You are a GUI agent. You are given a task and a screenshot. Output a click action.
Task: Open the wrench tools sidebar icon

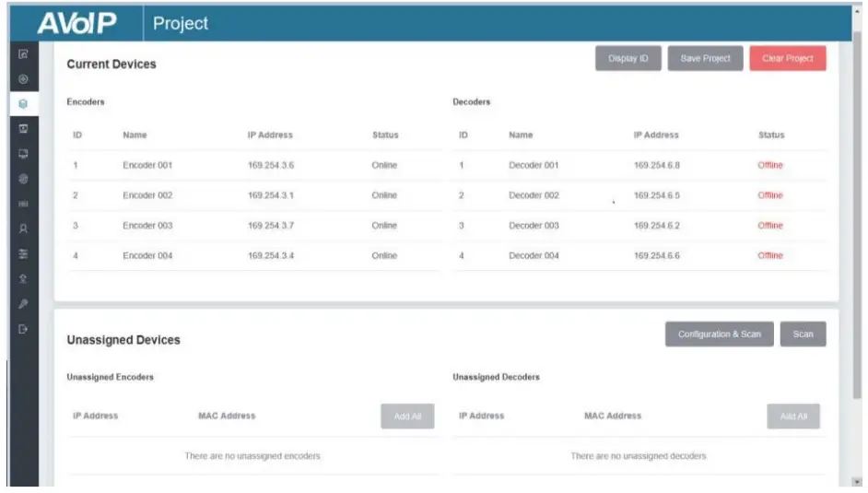click(x=23, y=304)
